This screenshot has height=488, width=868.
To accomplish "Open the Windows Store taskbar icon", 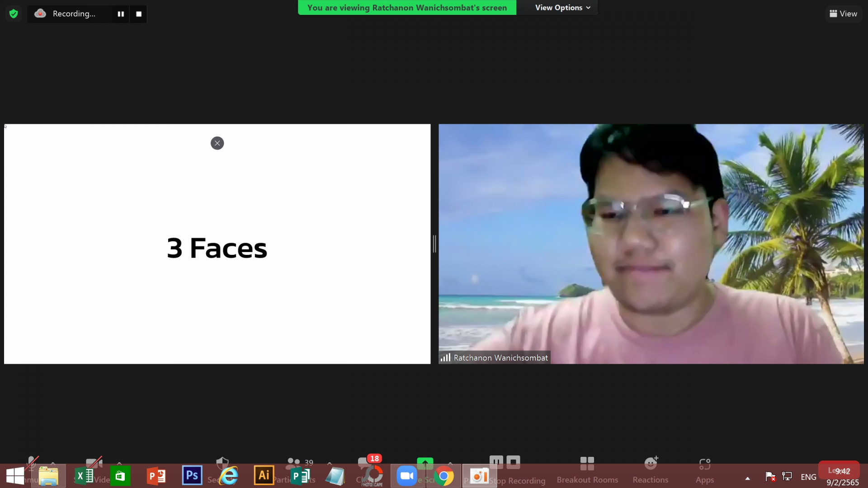I will click(x=120, y=476).
